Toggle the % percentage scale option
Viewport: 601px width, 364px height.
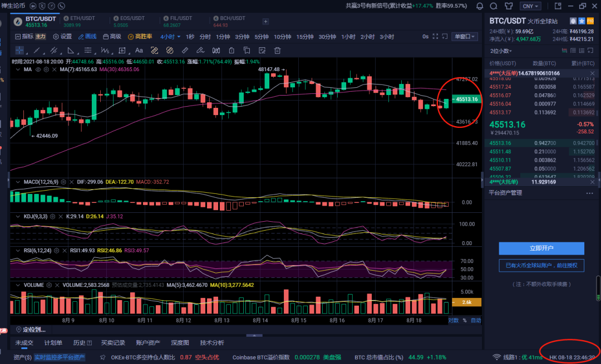click(465, 321)
